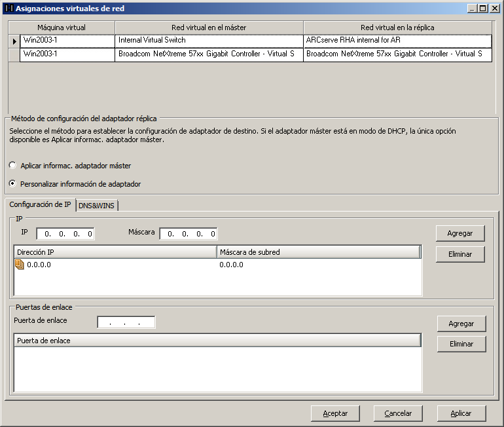Select Aplicar informac. adaptador máster option
Screen dimensions: 504x427
click(12, 166)
